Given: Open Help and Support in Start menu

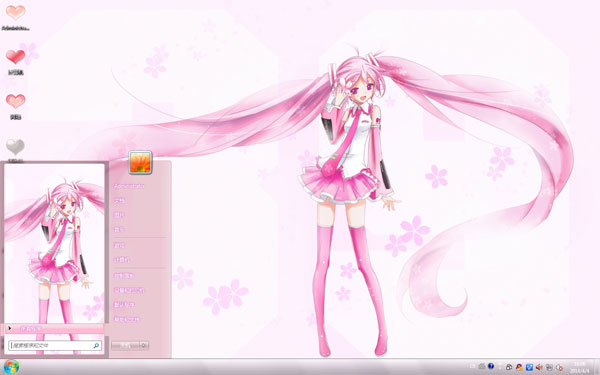Looking at the screenshot, I should pyautogui.click(x=127, y=320).
